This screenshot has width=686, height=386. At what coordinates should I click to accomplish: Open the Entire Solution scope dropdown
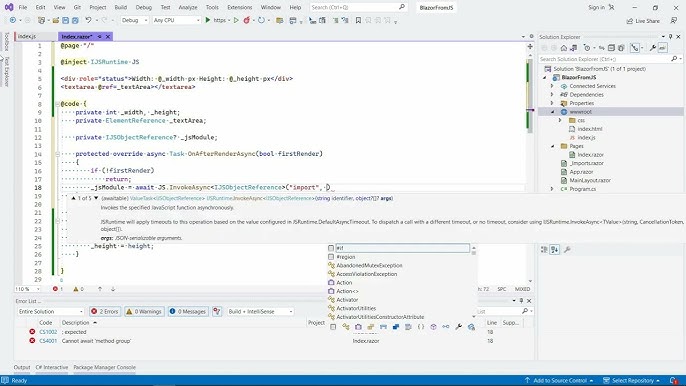click(x=50, y=311)
